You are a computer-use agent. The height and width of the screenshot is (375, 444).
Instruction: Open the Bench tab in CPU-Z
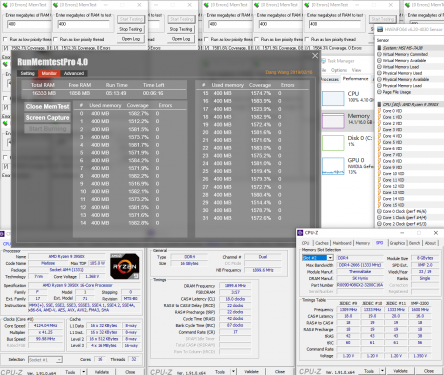[x=414, y=243]
